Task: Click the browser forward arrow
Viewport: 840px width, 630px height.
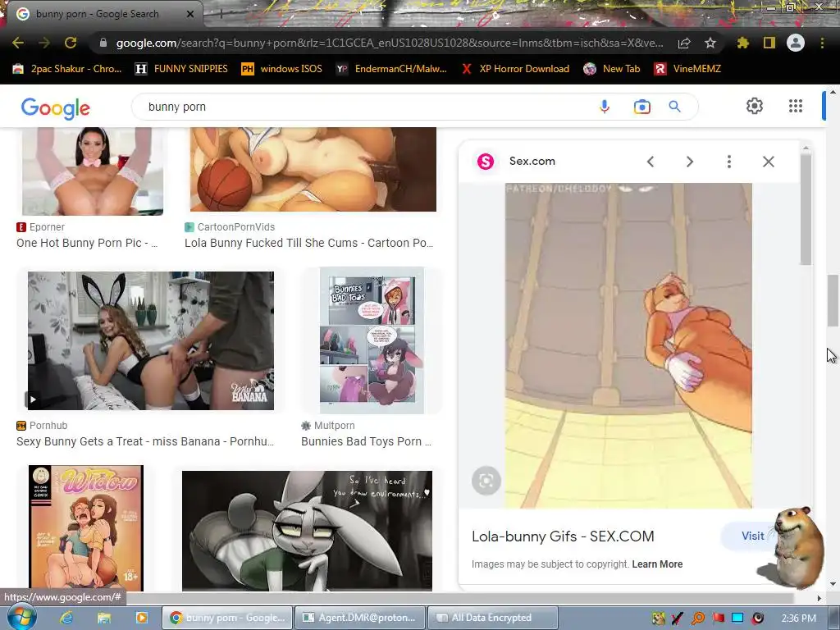Action: [44, 43]
